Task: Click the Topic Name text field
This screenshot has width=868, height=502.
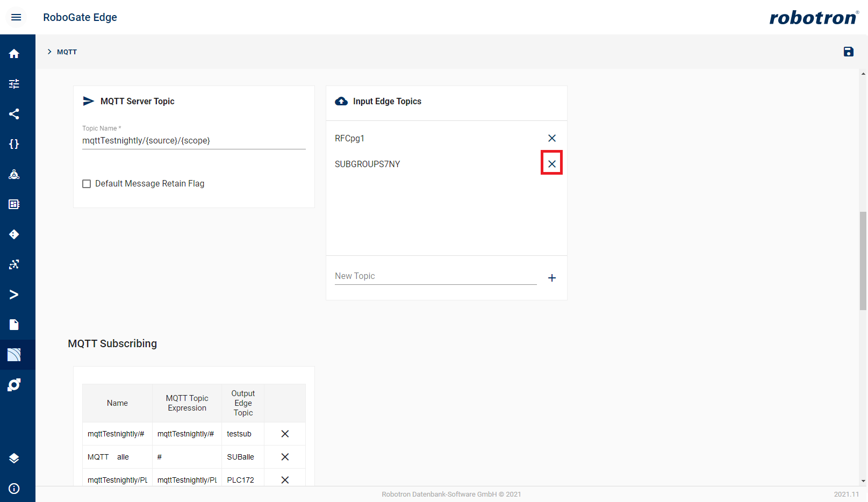Action: click(x=193, y=141)
